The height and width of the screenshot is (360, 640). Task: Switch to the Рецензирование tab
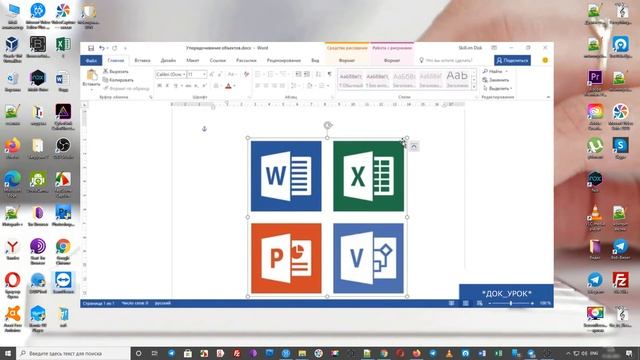[x=284, y=60]
